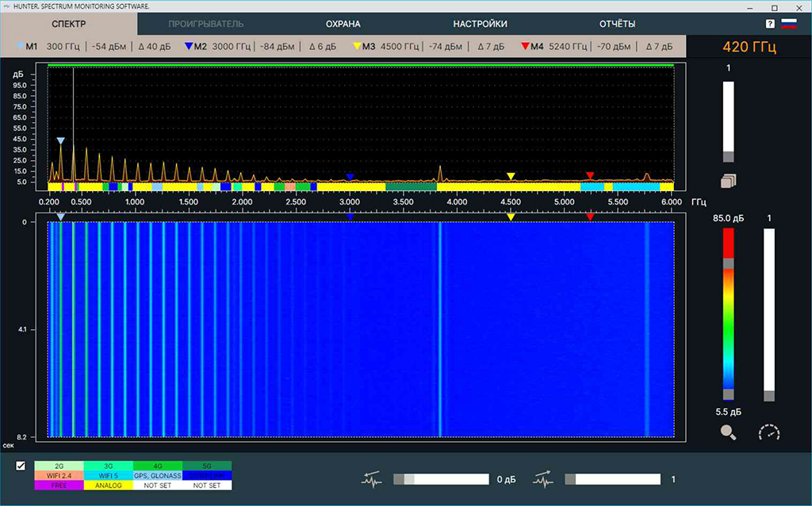Click the M3 marker triangle in marker bar
Viewport: 812px width, 506px height.
pos(357,46)
